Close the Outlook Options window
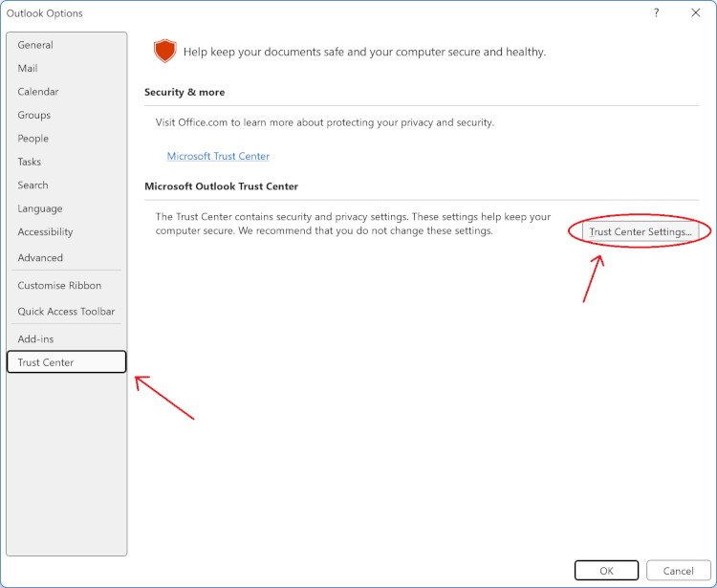This screenshot has height=588, width=717. (696, 12)
